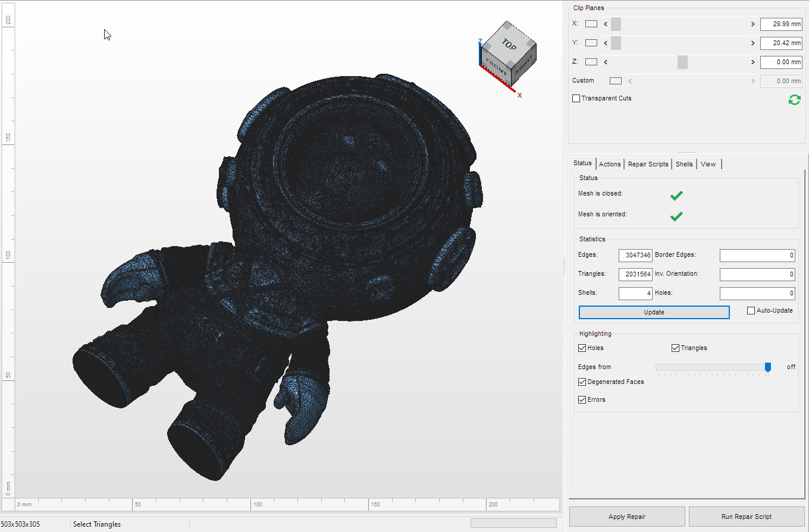Viewport: 809px width, 532px height.
Task: Click the Select Triangles status text
Action: click(x=97, y=524)
